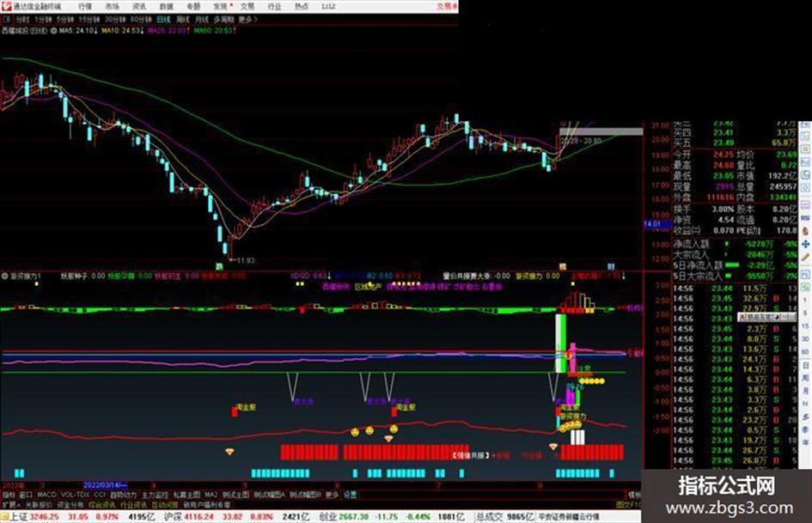Click the 窗口 button in bottom bar
Image resolution: width=812 pixels, height=523 pixels.
coord(26,495)
